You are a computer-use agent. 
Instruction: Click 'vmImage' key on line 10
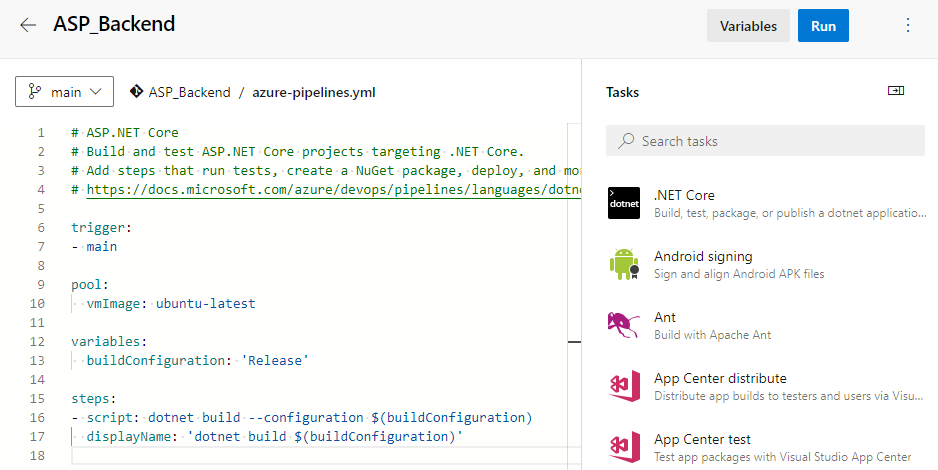coord(113,303)
